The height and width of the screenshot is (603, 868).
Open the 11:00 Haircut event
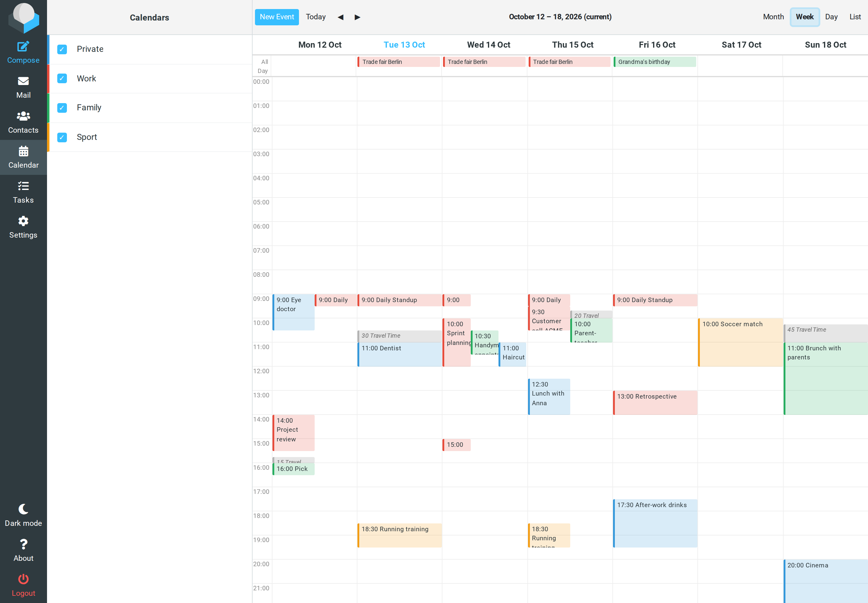click(512, 354)
